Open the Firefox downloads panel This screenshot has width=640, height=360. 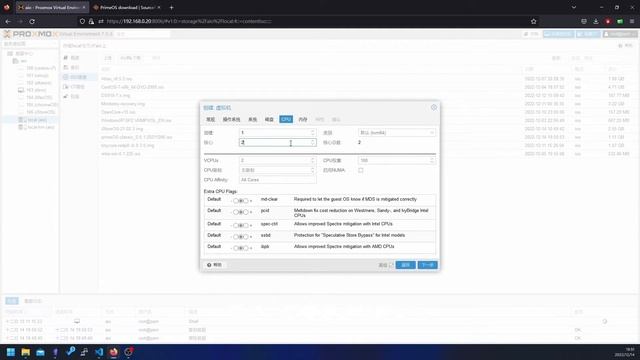click(x=596, y=21)
